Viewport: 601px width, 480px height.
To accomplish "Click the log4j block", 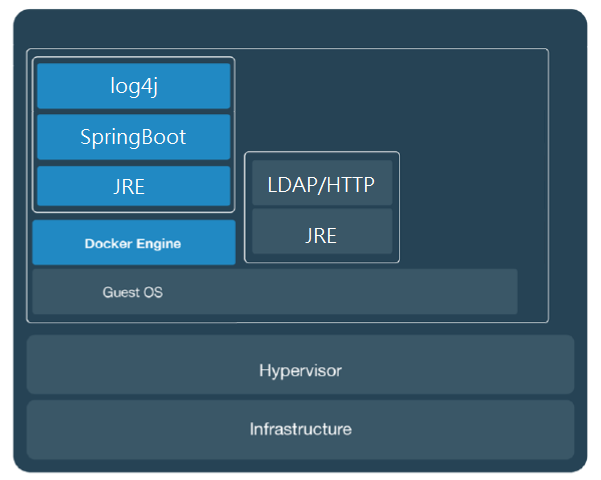I will 134,86.
